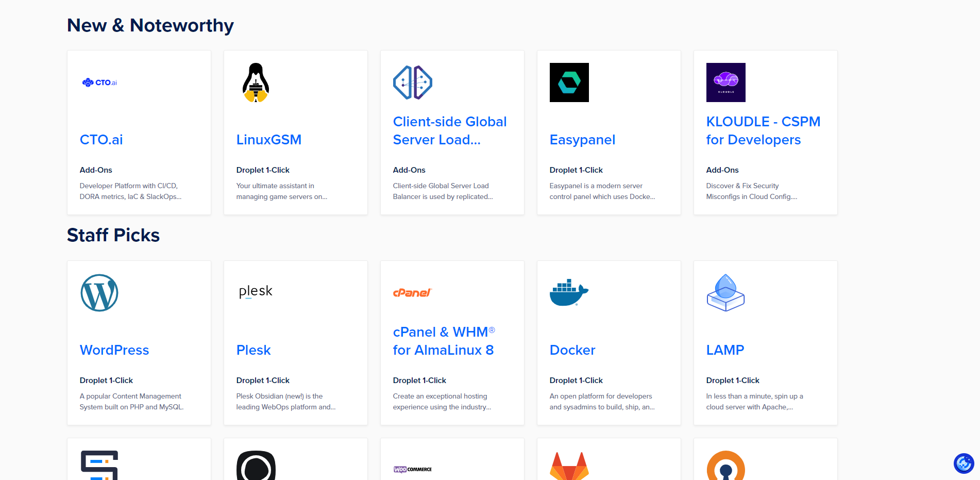Click the Plesk logo
980x480 pixels.
click(x=256, y=291)
